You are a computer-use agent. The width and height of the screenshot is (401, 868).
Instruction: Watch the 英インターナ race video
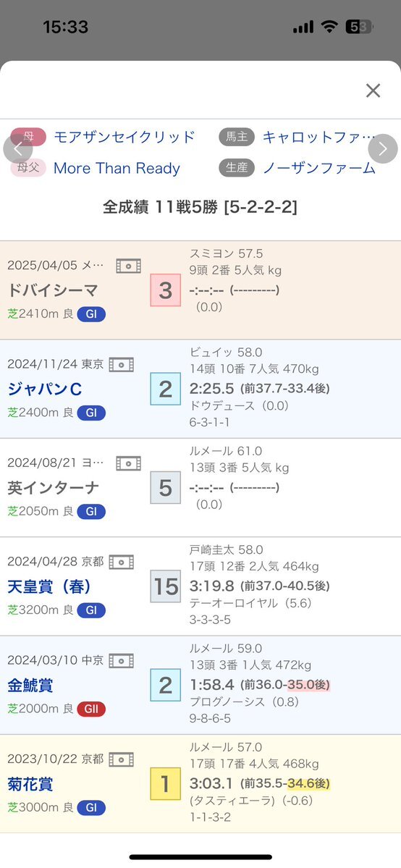point(129,463)
